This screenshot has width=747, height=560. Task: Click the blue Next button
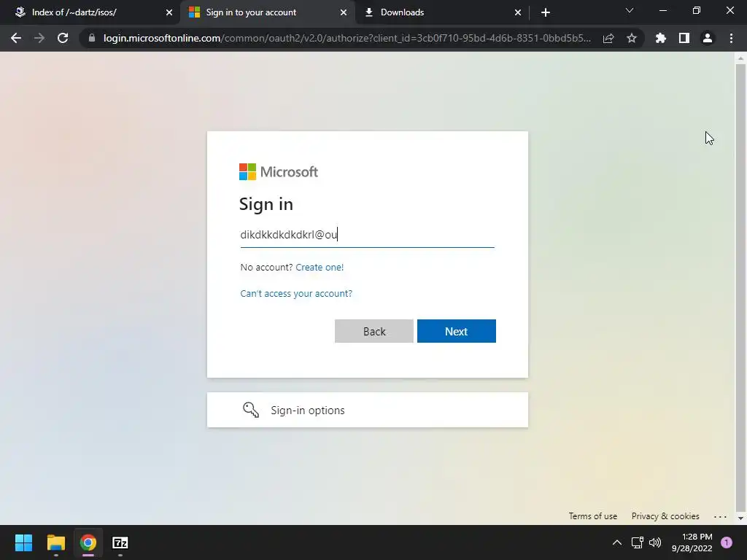point(457,331)
